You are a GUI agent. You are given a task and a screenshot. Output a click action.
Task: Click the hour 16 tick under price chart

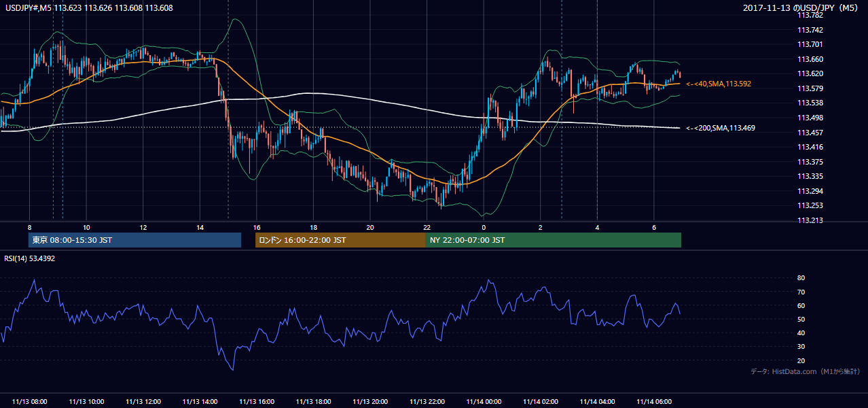(257, 227)
